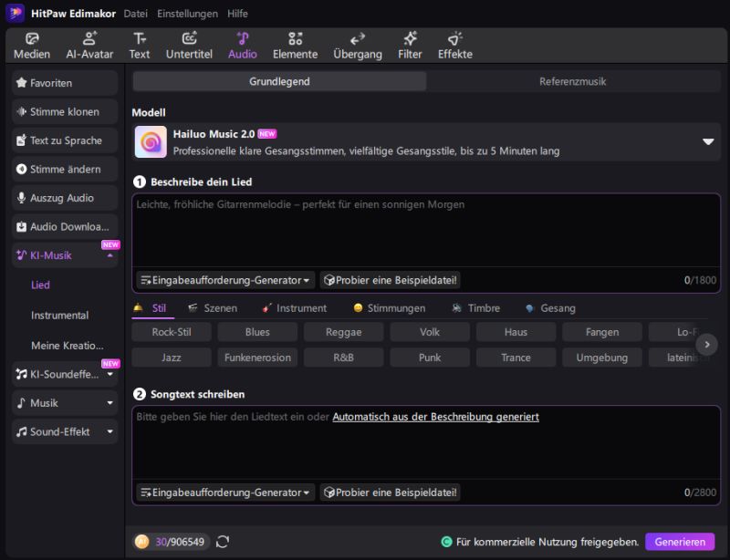Open the Einstellungen menu
The height and width of the screenshot is (560, 730).
(187, 14)
